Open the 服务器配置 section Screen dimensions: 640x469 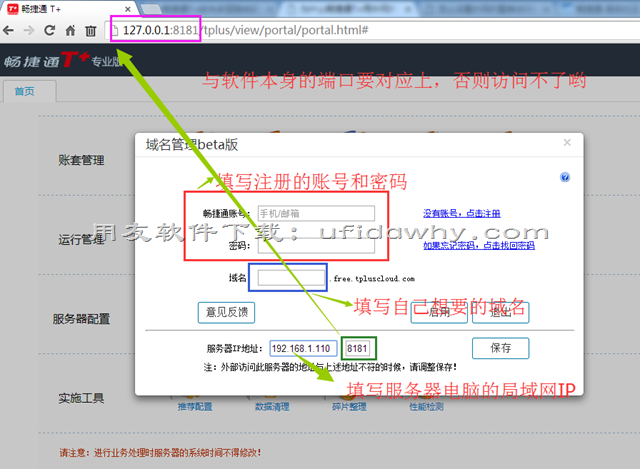[81, 319]
